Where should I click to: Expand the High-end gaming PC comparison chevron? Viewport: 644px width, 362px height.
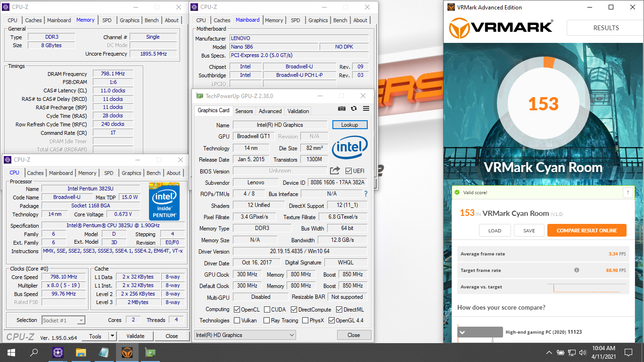(462, 332)
